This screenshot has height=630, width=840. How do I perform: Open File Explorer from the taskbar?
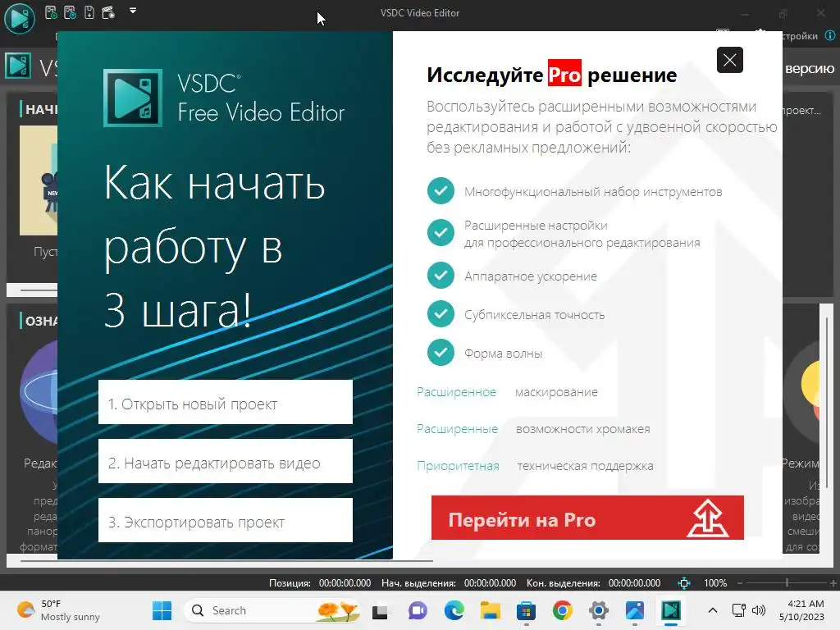tap(491, 610)
